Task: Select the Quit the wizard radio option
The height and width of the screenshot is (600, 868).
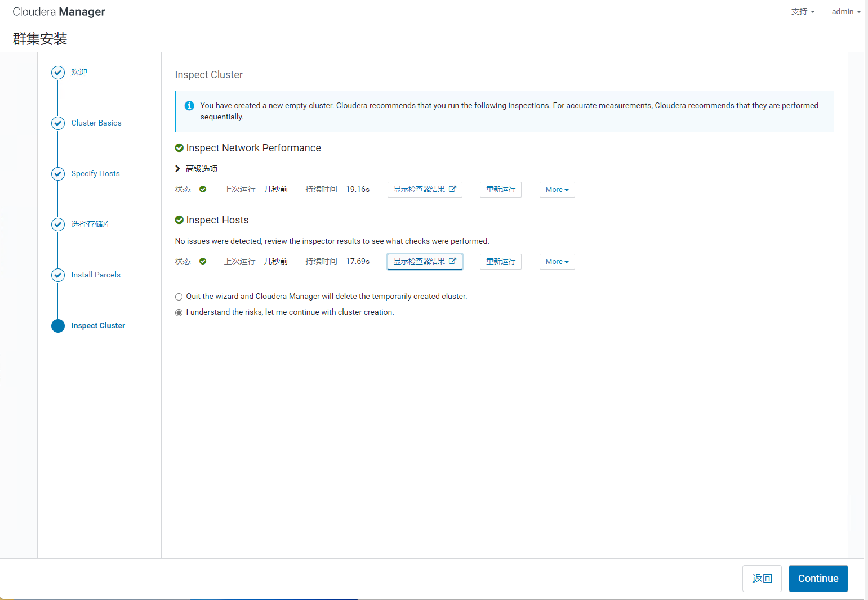Action: coord(179,297)
